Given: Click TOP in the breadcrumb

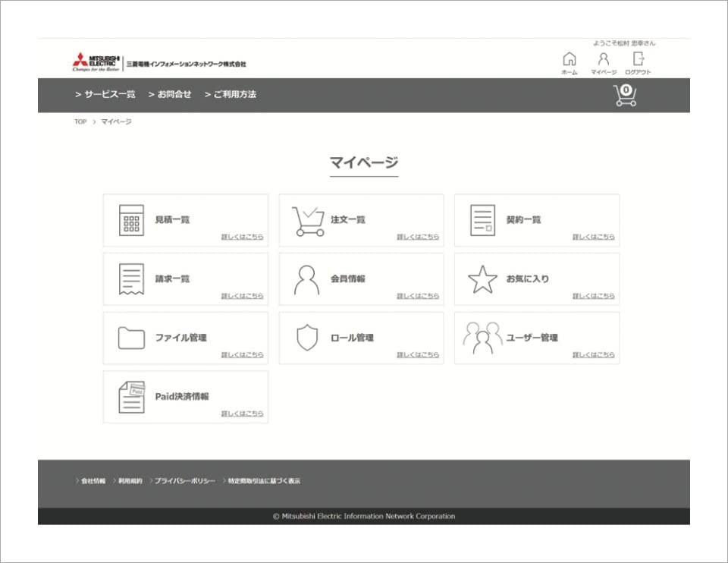Looking at the screenshot, I should click(x=80, y=122).
